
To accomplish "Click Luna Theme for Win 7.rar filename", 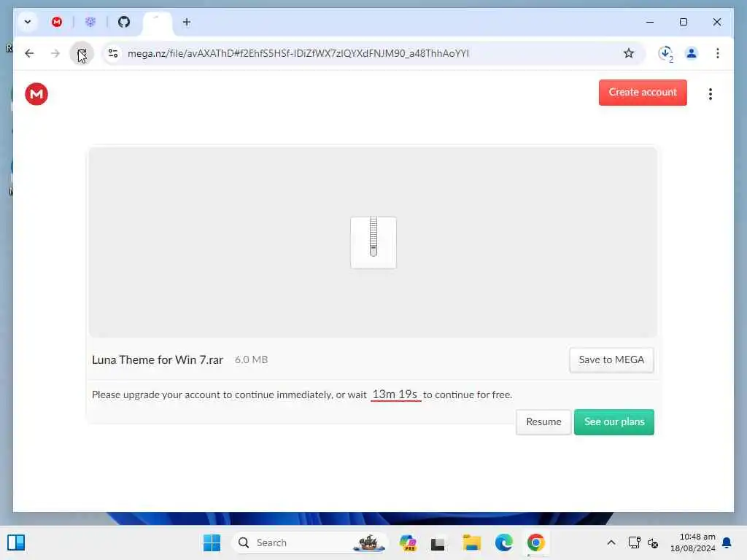I will [158, 360].
